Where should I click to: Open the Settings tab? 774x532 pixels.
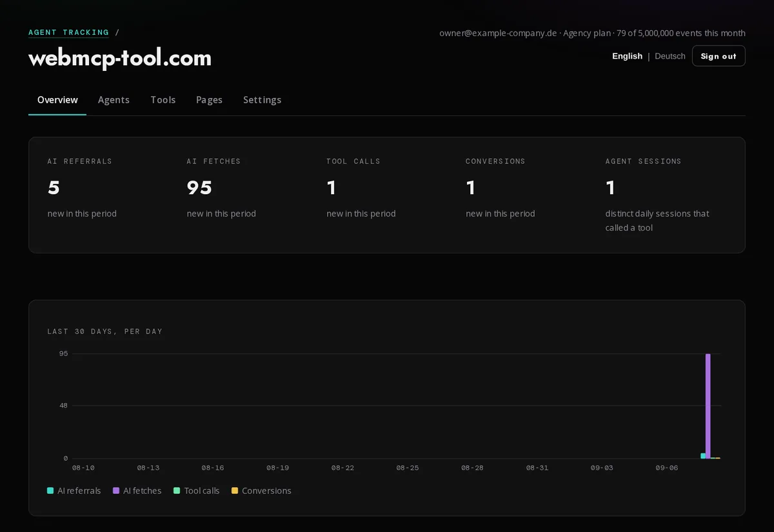262,100
